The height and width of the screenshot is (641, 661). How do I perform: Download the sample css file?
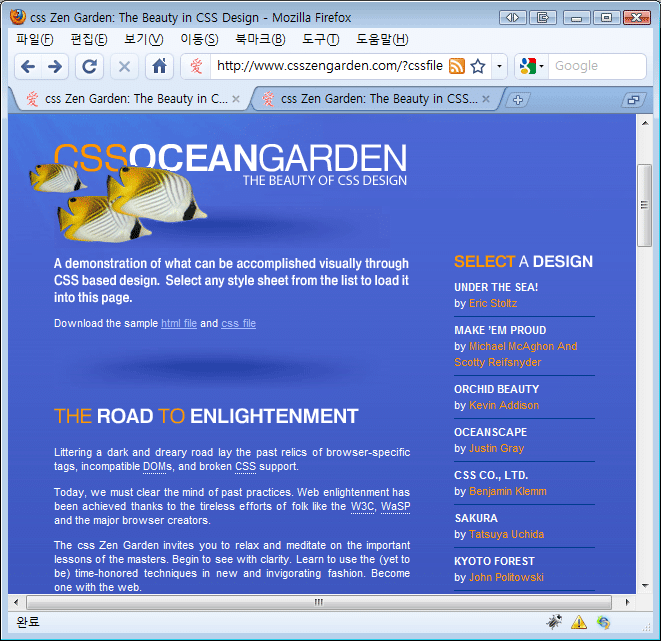pos(239,323)
